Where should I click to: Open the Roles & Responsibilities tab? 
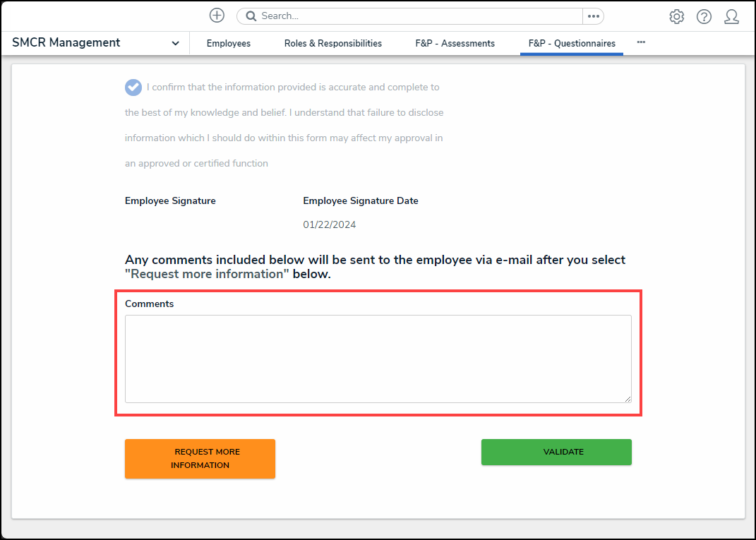[333, 44]
